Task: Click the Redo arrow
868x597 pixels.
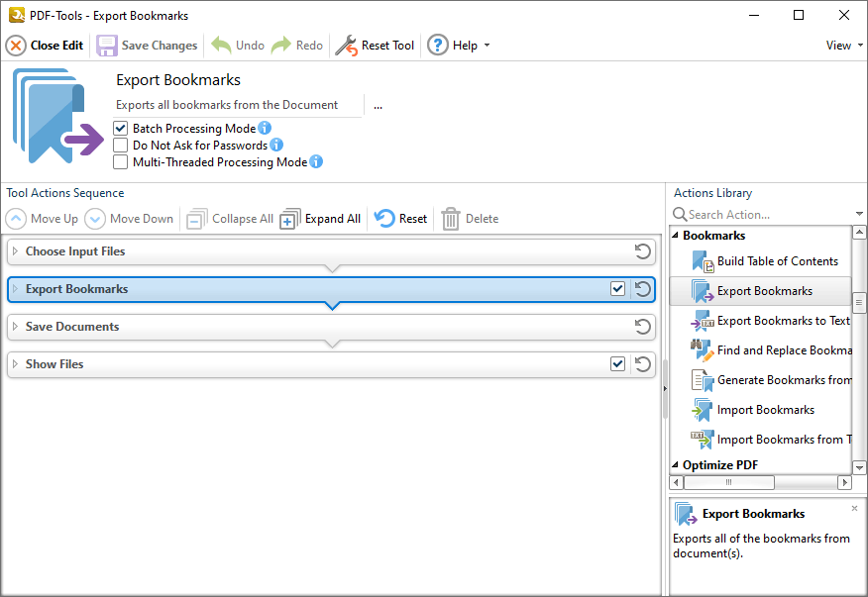Action: (281, 46)
